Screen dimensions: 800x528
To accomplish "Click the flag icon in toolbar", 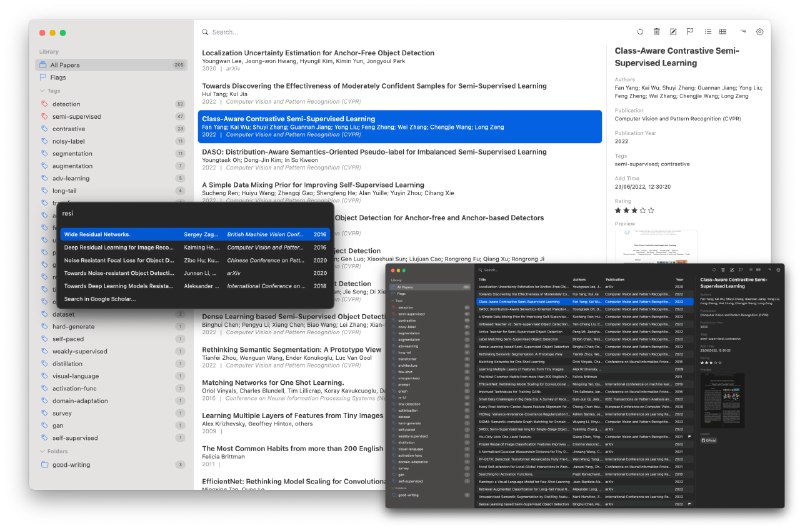I will [x=688, y=32].
